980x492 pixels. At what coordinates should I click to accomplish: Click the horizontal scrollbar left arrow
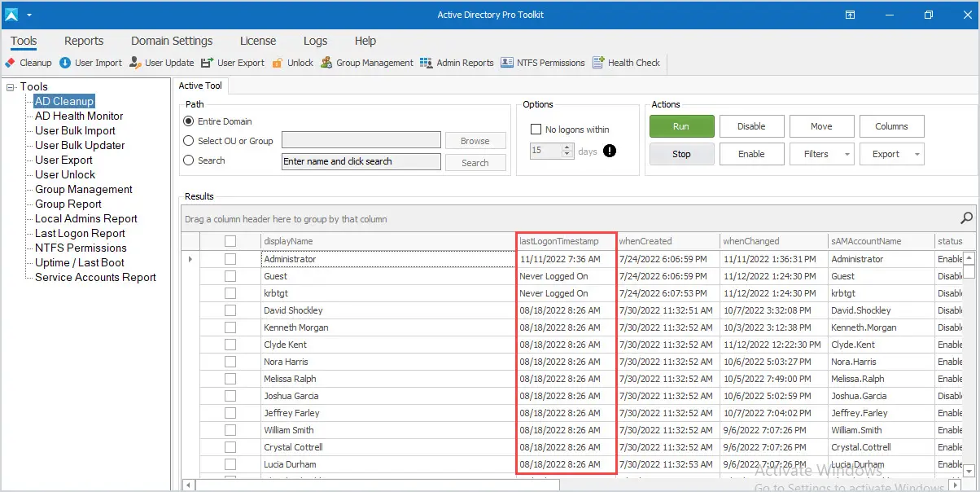click(189, 485)
